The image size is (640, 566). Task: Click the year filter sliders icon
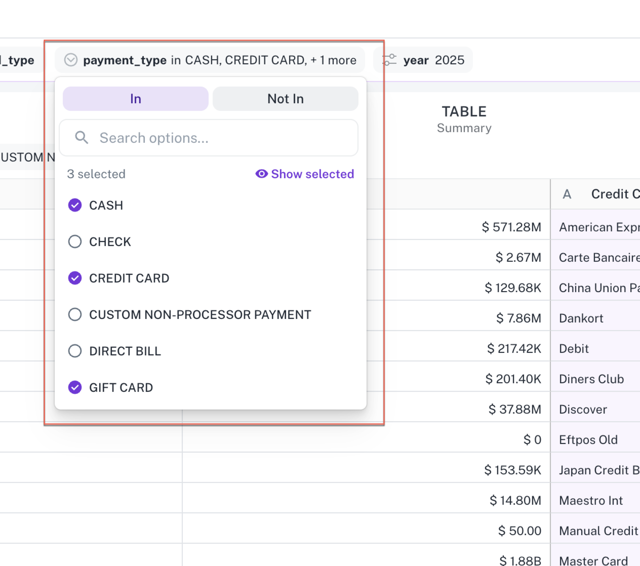tap(389, 60)
